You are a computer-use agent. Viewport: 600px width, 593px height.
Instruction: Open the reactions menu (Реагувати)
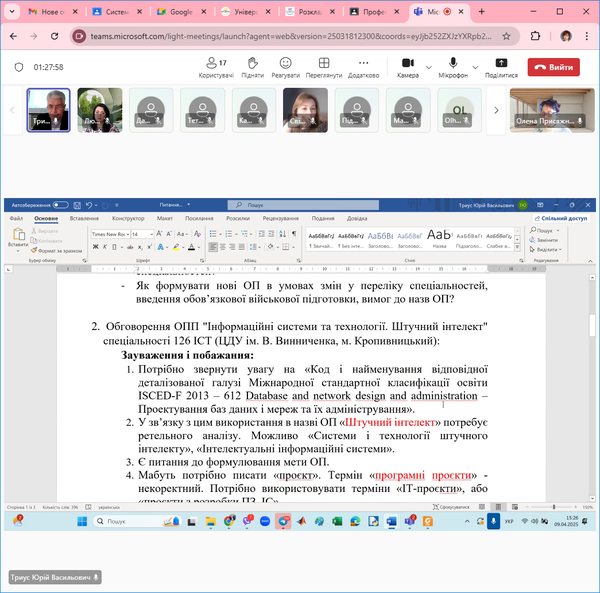pyautogui.click(x=285, y=66)
